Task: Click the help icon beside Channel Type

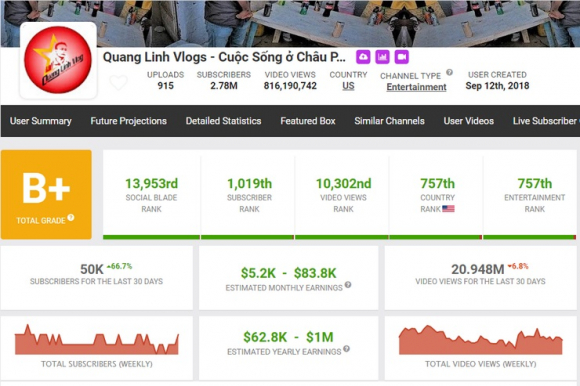Action: [x=449, y=72]
